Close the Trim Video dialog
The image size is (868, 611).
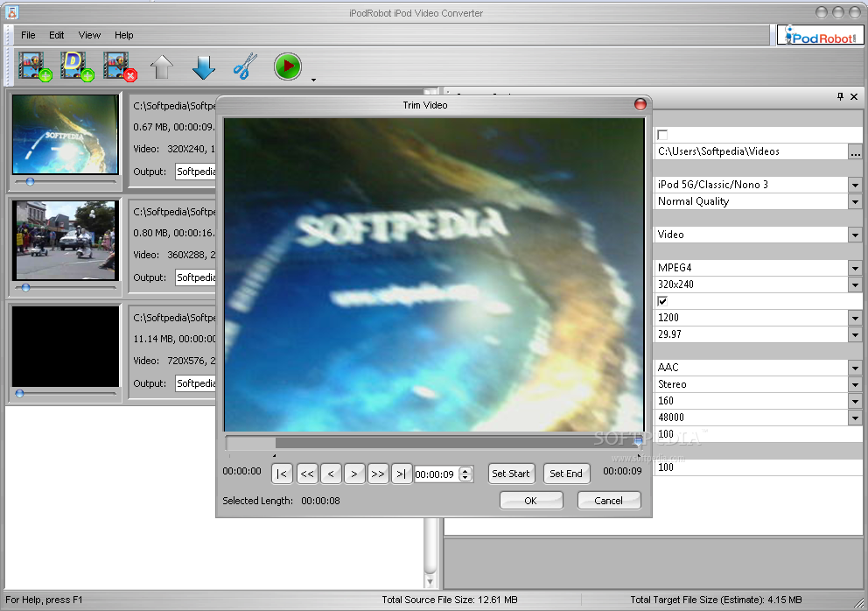click(640, 104)
